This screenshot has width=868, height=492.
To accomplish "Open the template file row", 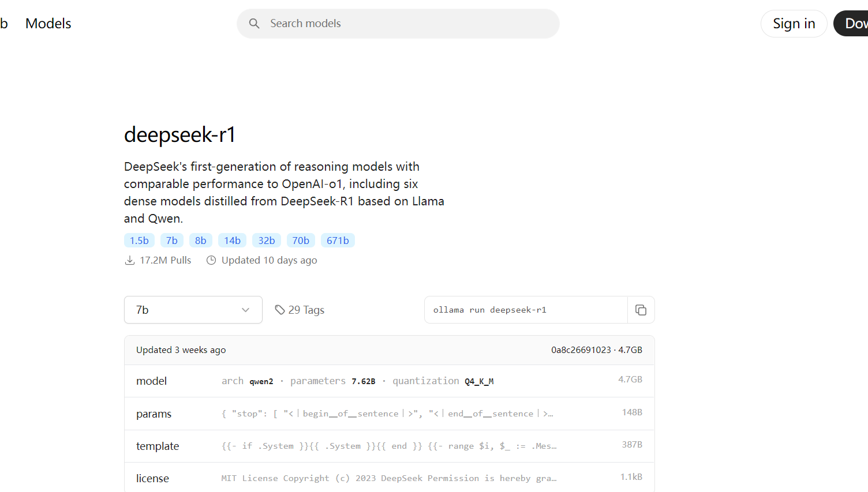I will (390, 446).
